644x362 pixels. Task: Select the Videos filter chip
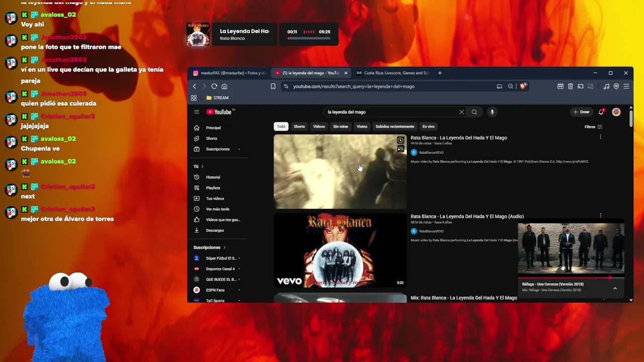click(x=319, y=127)
